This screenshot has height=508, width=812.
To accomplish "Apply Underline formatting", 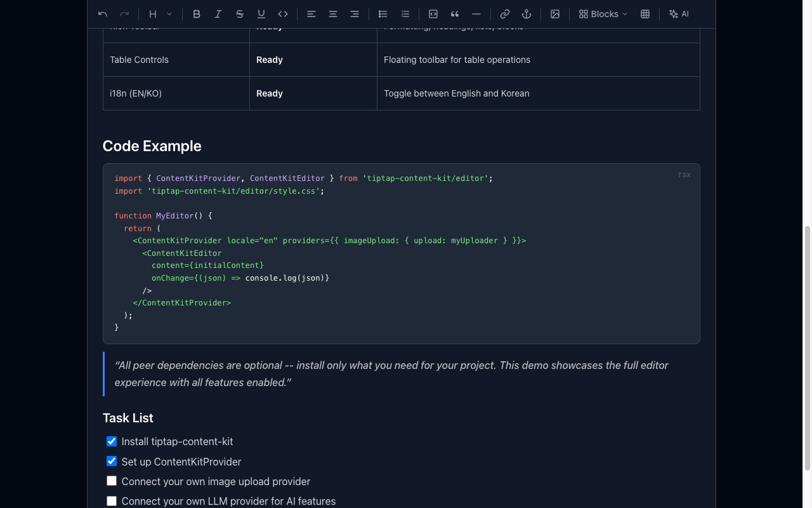I will (x=261, y=14).
